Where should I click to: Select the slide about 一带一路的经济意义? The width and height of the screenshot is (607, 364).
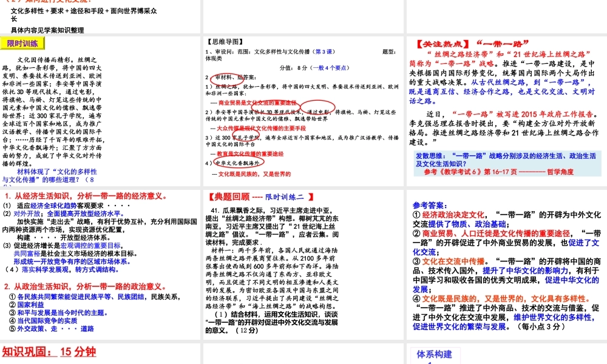[x=100, y=265]
